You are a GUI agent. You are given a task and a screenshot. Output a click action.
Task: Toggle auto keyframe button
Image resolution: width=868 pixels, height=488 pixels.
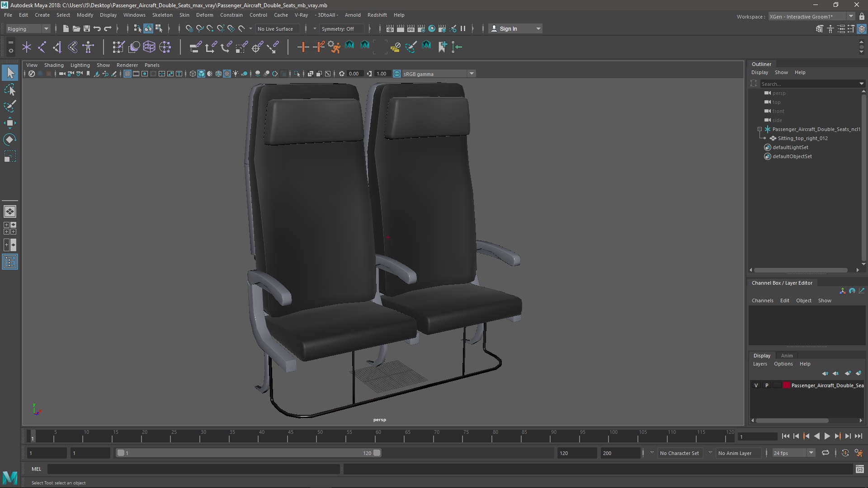845,453
